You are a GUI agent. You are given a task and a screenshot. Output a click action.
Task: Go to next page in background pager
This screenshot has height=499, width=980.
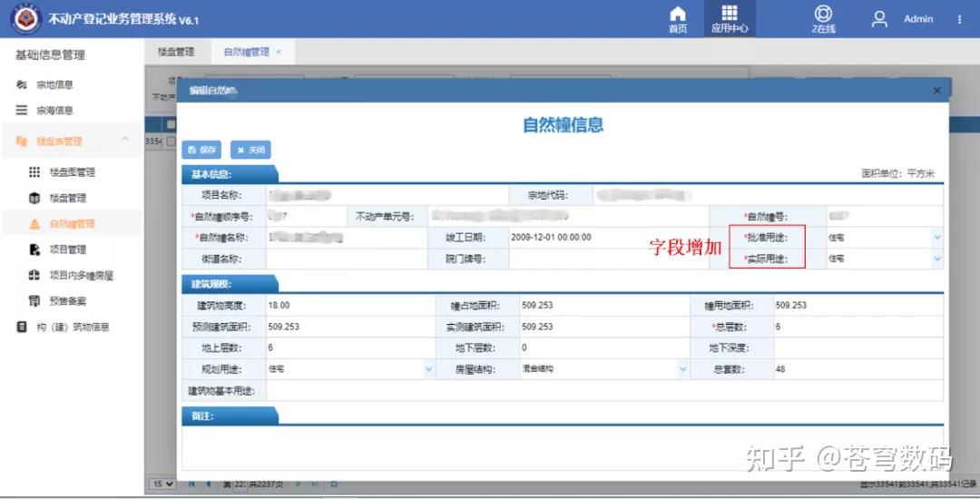click(x=298, y=484)
